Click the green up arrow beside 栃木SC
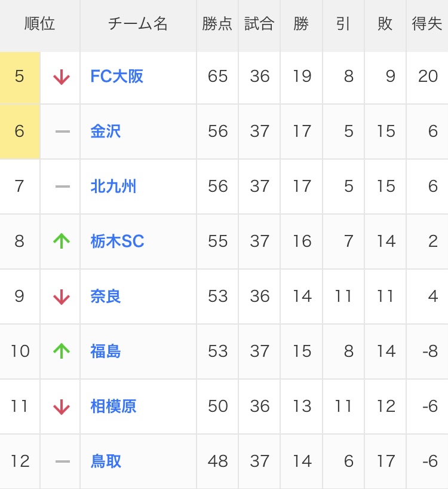The height and width of the screenshot is (489, 448). tap(62, 242)
